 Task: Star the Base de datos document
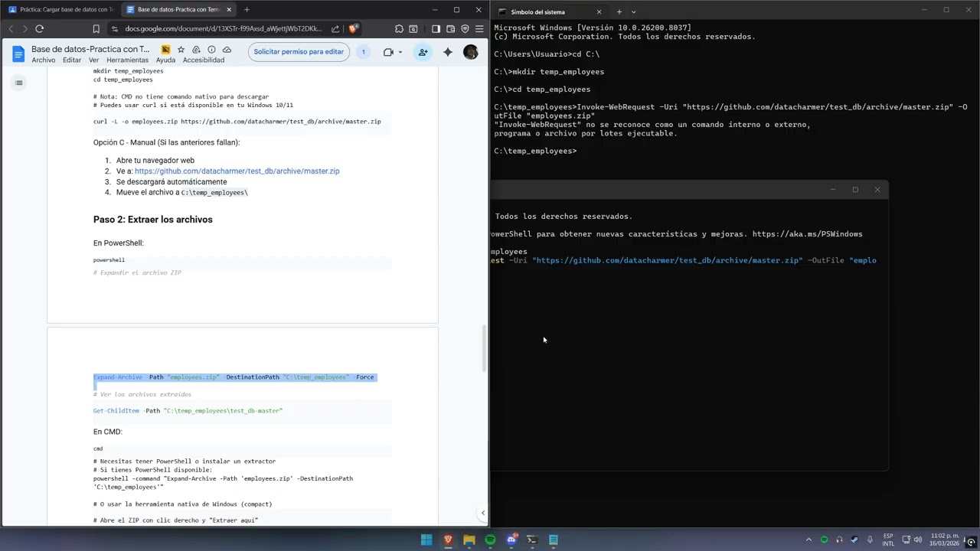(181, 49)
